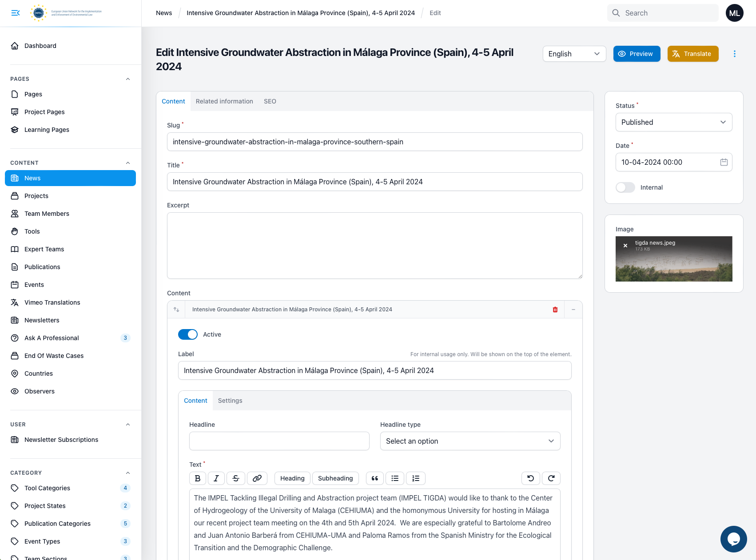Collapse the CONTENT sidebar section
The height and width of the screenshot is (560, 756).
(x=128, y=163)
